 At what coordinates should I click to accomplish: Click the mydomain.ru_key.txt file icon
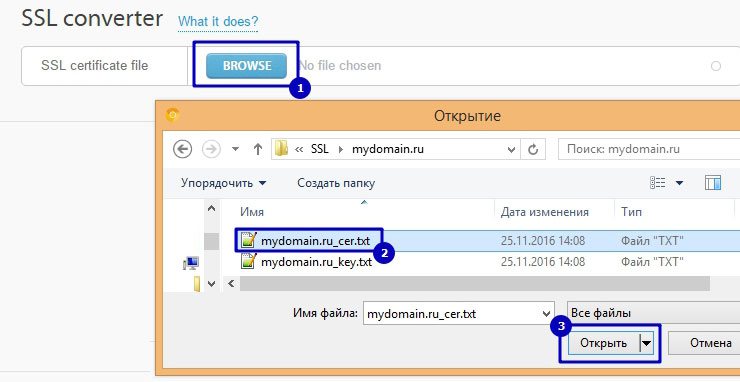249,261
